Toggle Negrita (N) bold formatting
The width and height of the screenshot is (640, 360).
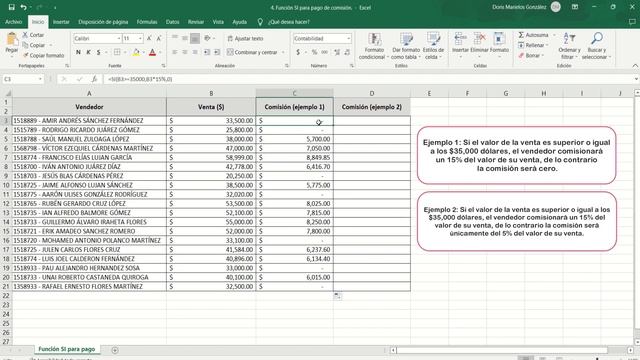point(78,52)
